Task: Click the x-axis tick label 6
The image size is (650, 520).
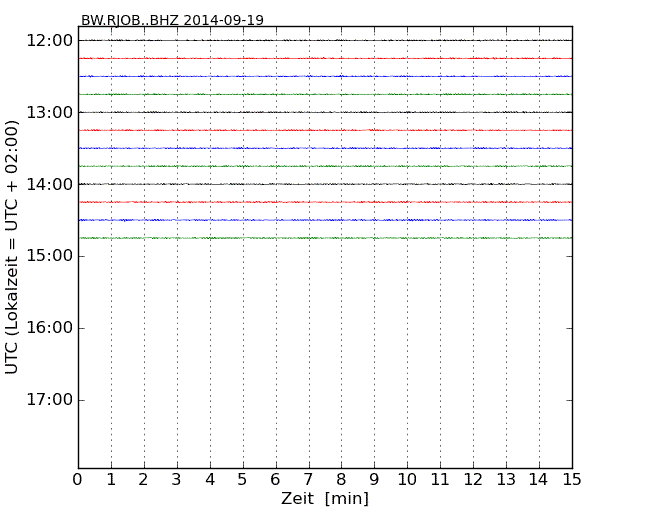Action: click(x=275, y=480)
